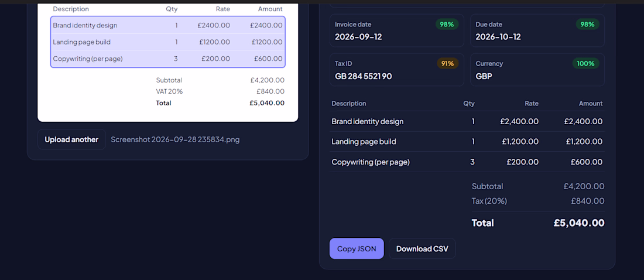Screen dimensions: 644x280
Task: Click Landing page build row in invoice preview
Action: point(167,42)
